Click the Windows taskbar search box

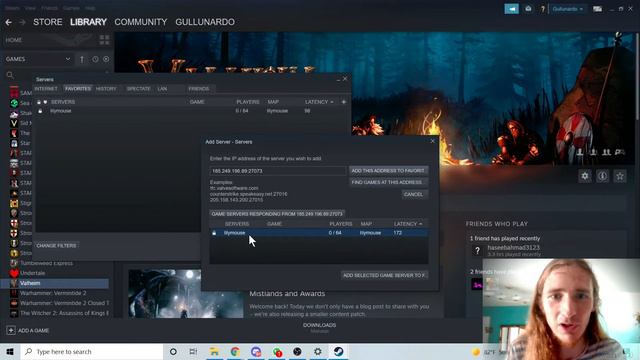(x=92, y=352)
